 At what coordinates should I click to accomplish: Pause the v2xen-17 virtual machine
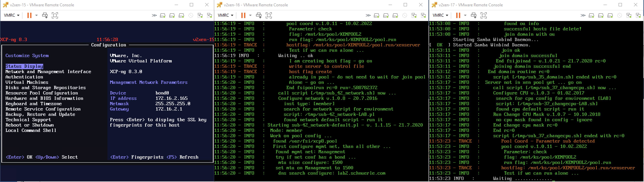[458, 15]
